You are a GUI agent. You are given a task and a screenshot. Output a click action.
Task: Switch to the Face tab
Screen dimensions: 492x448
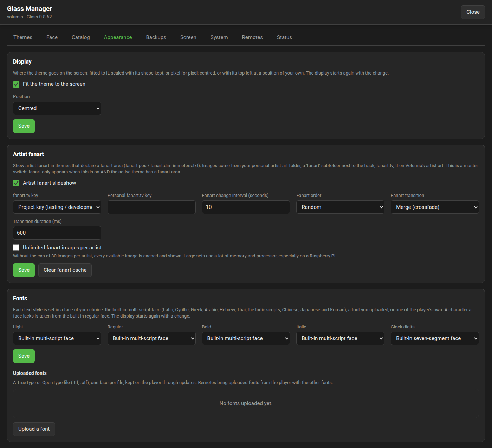pos(52,37)
